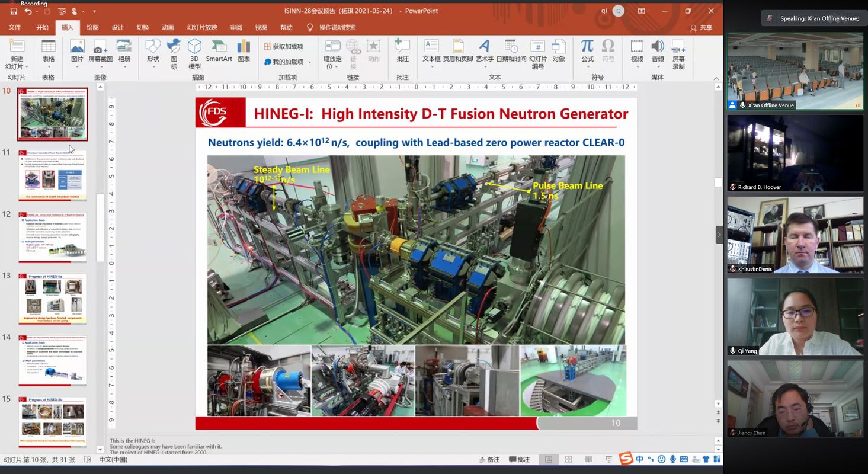Expand the undo history dropdown arrow

(x=37, y=11)
